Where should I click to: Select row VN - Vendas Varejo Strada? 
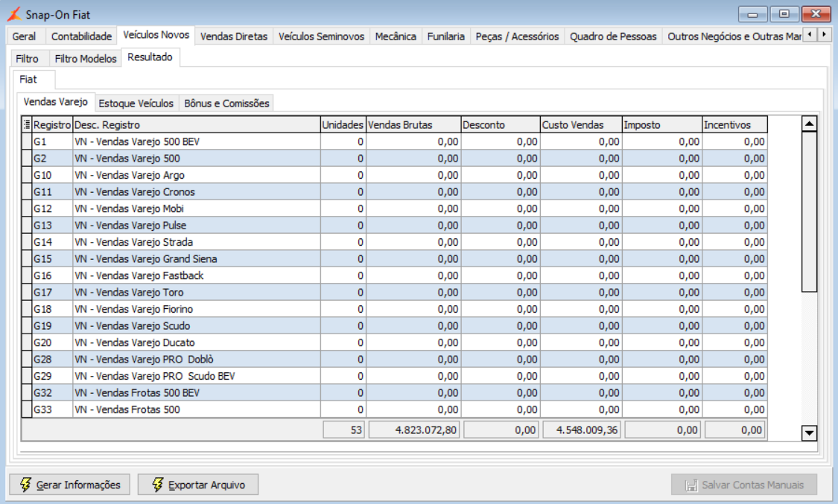(x=394, y=242)
